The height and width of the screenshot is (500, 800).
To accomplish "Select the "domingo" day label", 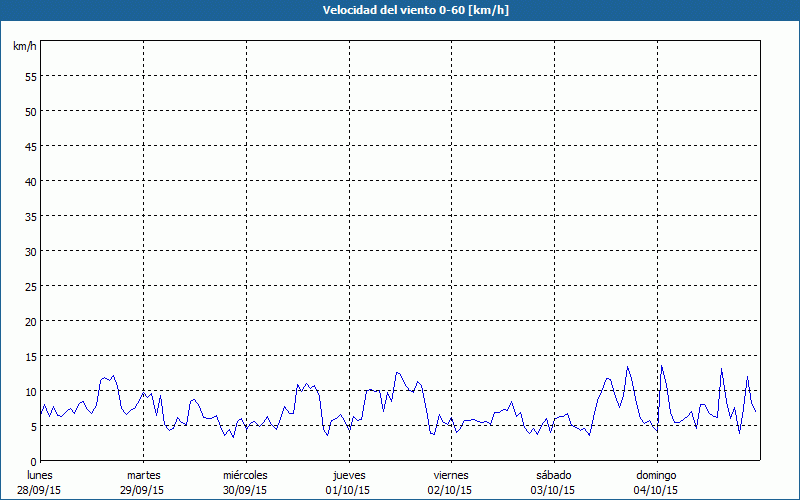I will pos(657,475).
